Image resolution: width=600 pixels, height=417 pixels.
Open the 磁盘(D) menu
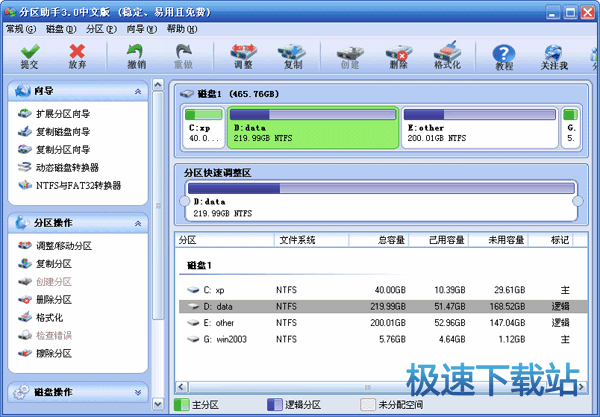(x=61, y=29)
